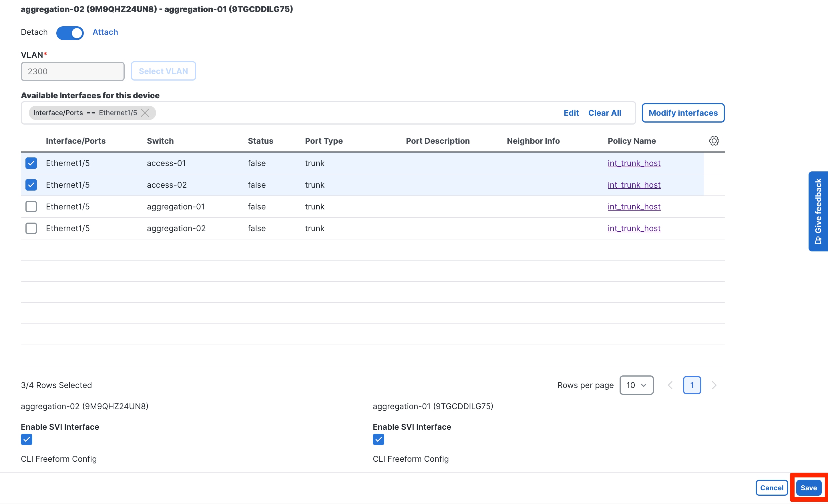Remove the Ethernet1/5 filter chip
The width and height of the screenshot is (828, 504).
click(145, 113)
